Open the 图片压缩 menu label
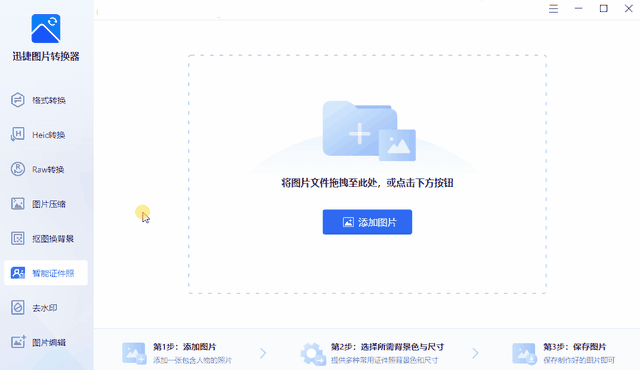 coord(49,204)
